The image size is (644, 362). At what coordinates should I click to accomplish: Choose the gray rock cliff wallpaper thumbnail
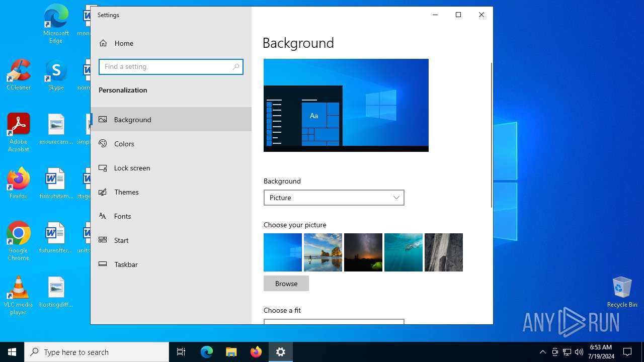point(444,252)
